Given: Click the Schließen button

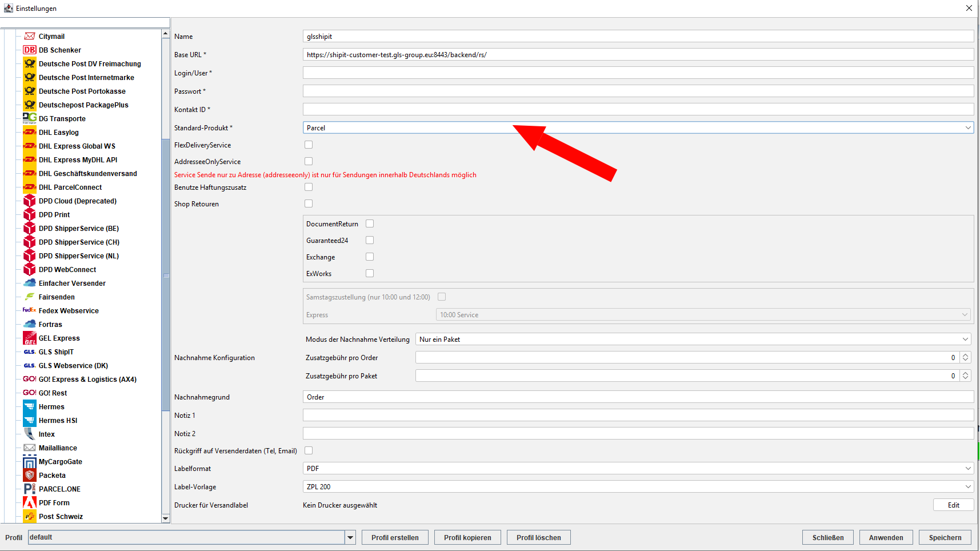Looking at the screenshot, I should pos(828,537).
